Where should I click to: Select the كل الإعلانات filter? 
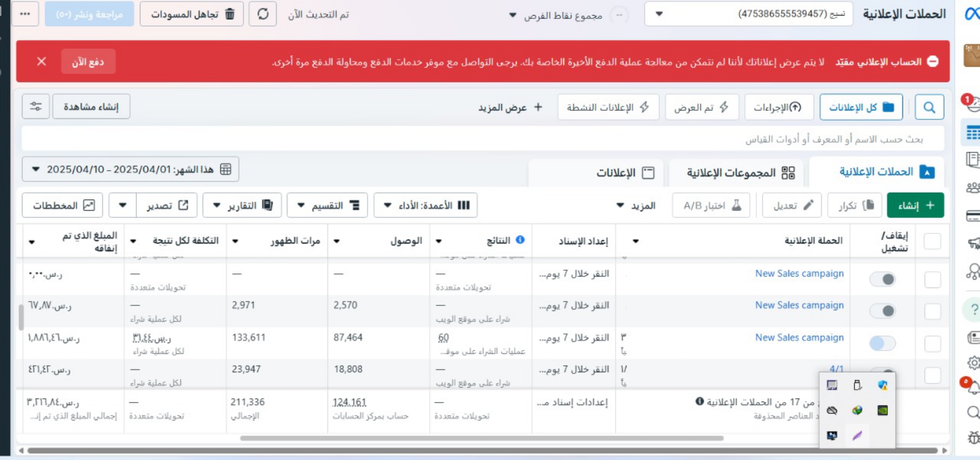click(x=861, y=107)
